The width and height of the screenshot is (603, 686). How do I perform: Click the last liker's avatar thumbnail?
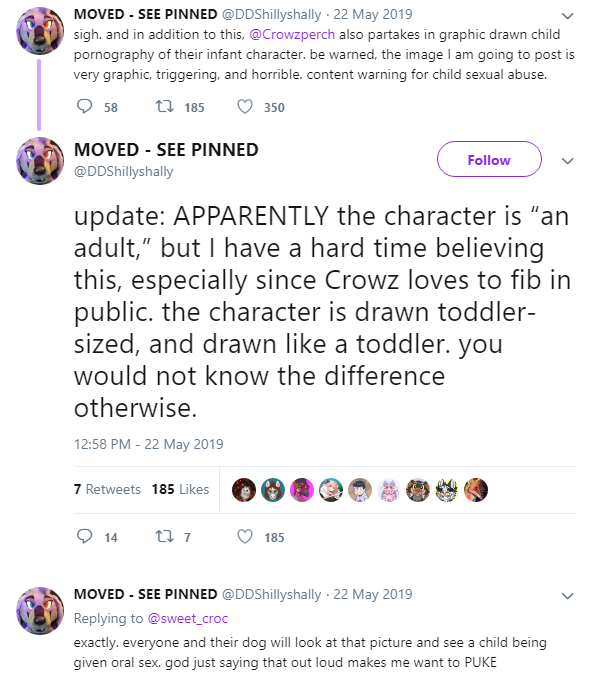(476, 489)
